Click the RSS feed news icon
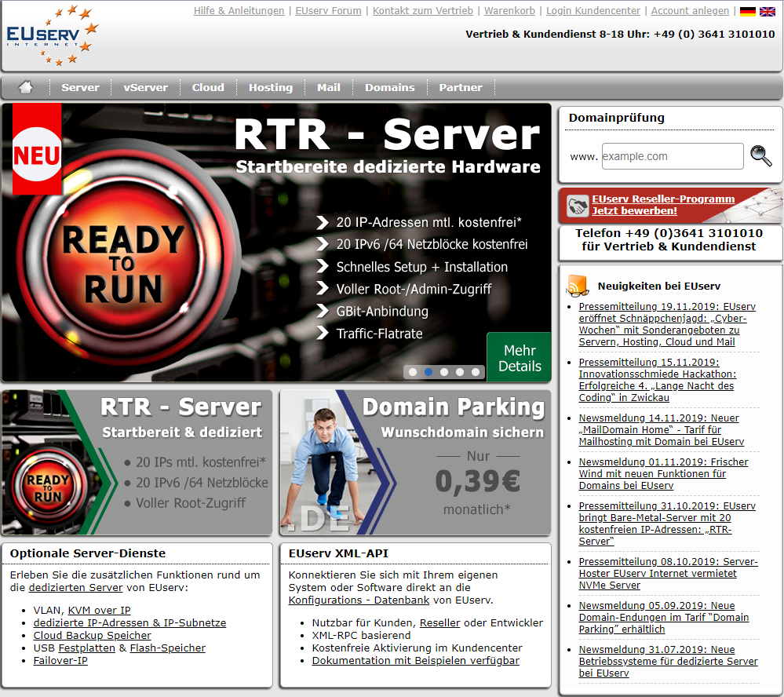This screenshot has height=697, width=784. [578, 285]
